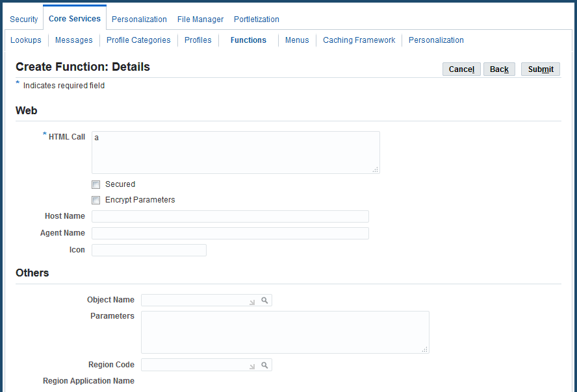This screenshot has height=392, width=577.
Task: Click the Object Name field arrow icon
Action: pos(252,302)
